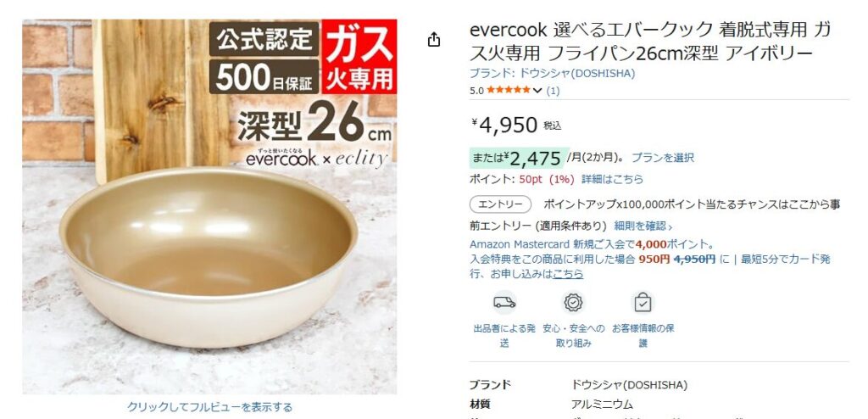The image size is (868, 419).
Task: Open the points 詳細はこちら link
Action: (612, 180)
